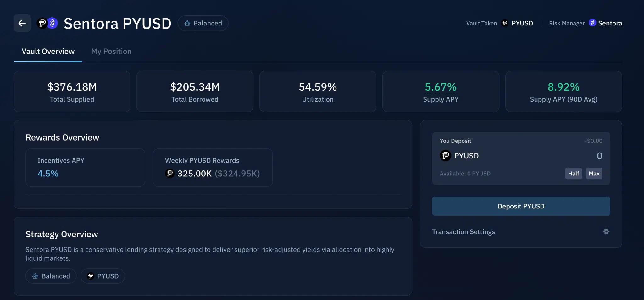644x300 pixels.
Task: Select the PYUSD coin icon in the header
Action: [x=42, y=23]
